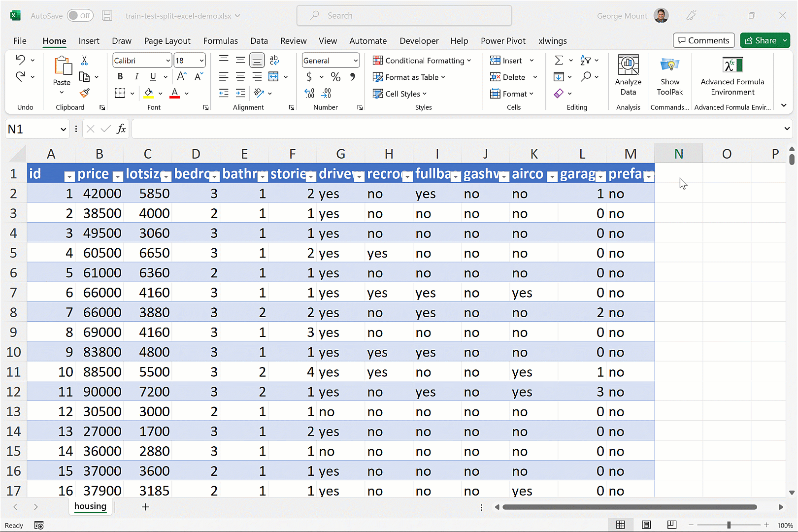Click the Format Painter icon
This screenshot has height=532, width=798.
point(85,93)
